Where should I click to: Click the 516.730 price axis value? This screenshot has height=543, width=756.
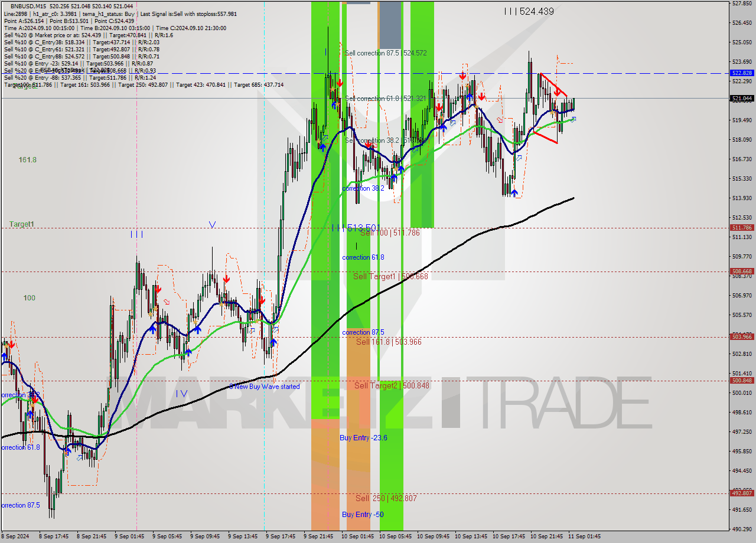[x=742, y=159]
